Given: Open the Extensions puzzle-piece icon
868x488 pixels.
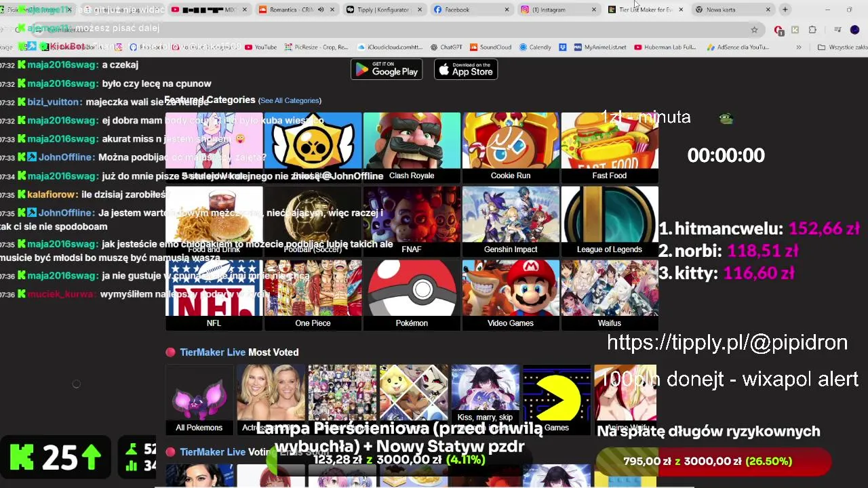Looking at the screenshot, I should (x=812, y=30).
